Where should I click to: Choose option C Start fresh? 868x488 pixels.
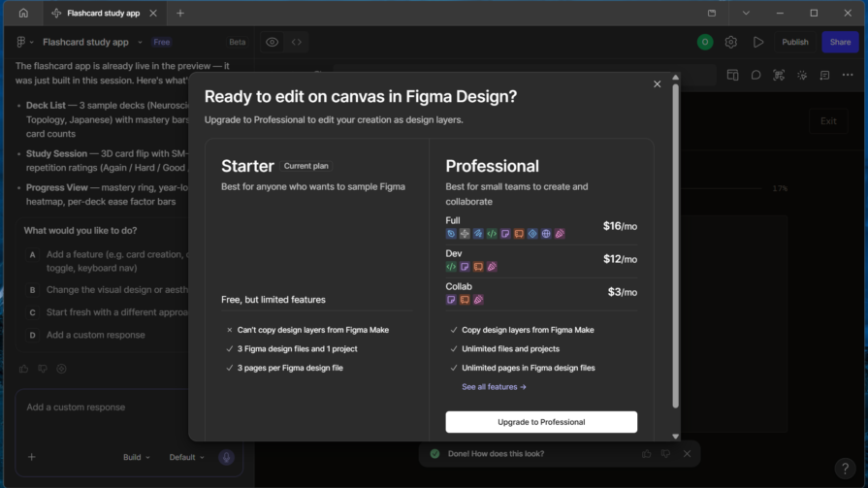point(108,312)
